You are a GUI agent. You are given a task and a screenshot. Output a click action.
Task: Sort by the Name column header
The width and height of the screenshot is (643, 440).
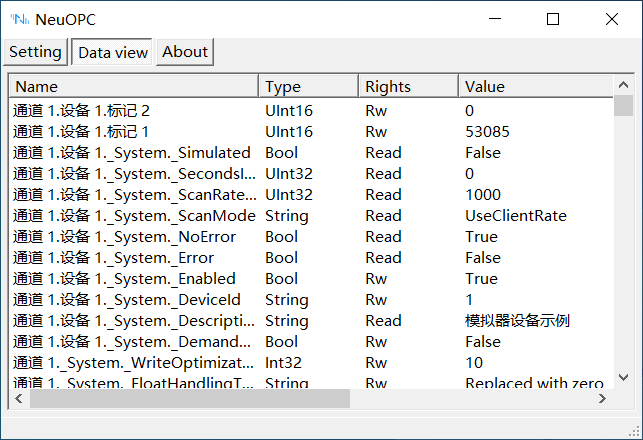[133, 86]
